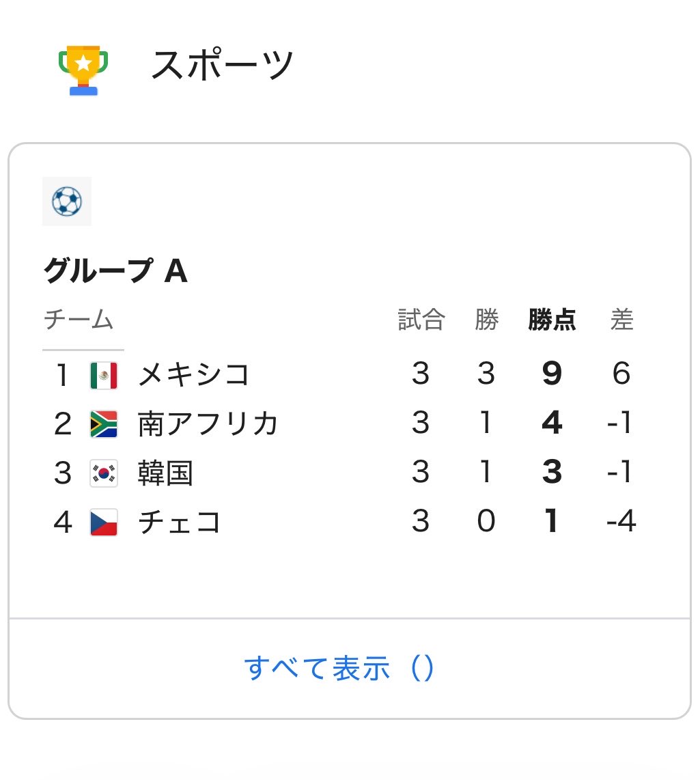Select the Mexico flag icon
Screen dimensions: 700x780
pos(104,375)
